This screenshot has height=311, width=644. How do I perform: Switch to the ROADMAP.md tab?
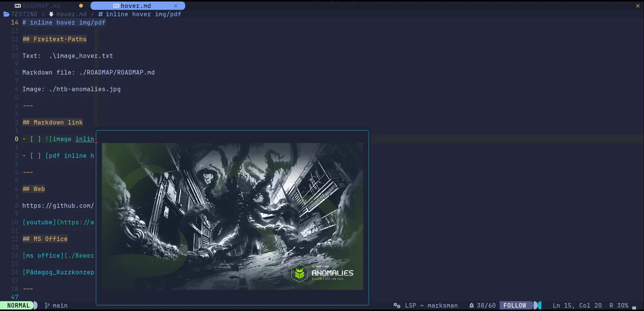coord(41,6)
